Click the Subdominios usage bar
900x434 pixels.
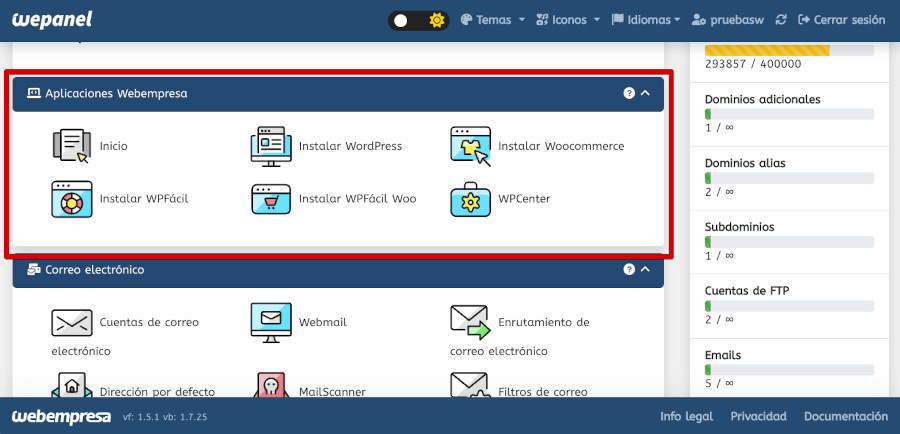789,242
